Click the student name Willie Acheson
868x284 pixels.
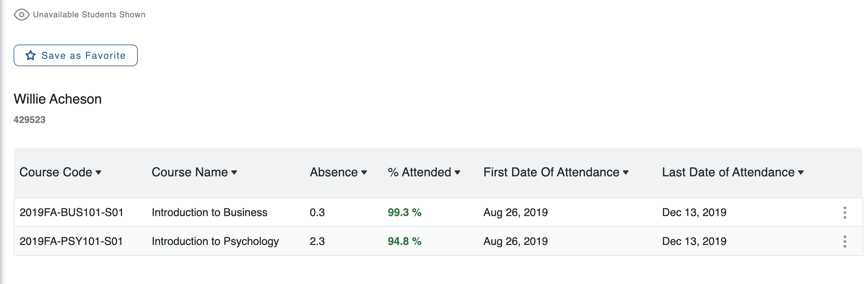click(x=58, y=99)
